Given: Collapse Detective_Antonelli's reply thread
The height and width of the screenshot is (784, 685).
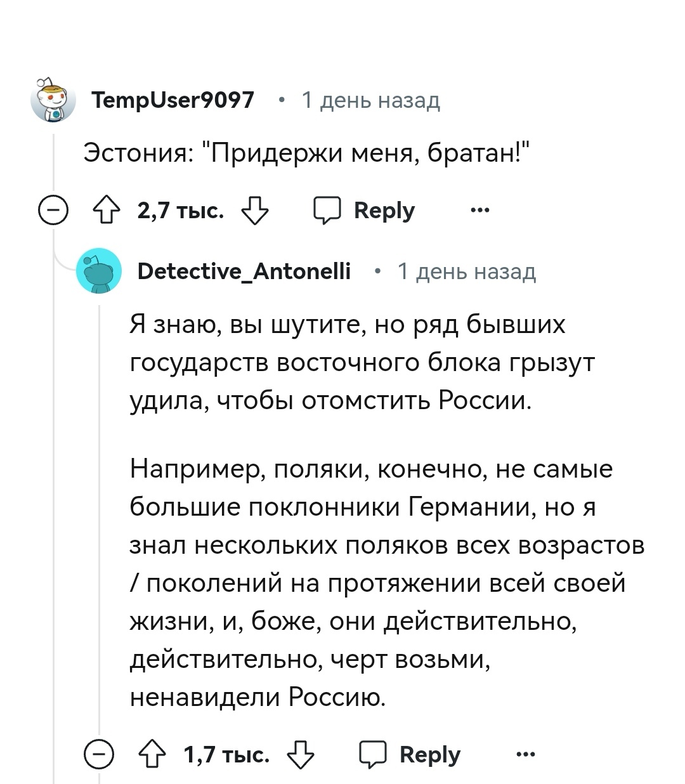Looking at the screenshot, I should tap(99, 755).
